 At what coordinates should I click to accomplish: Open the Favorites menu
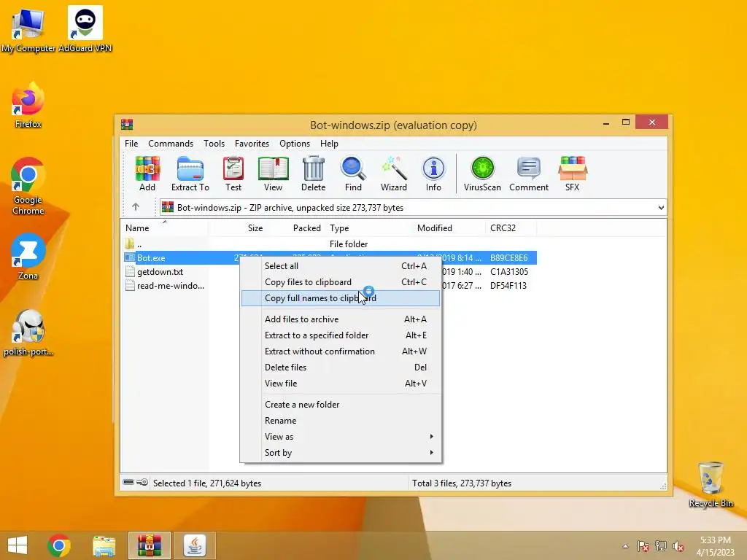(x=252, y=144)
